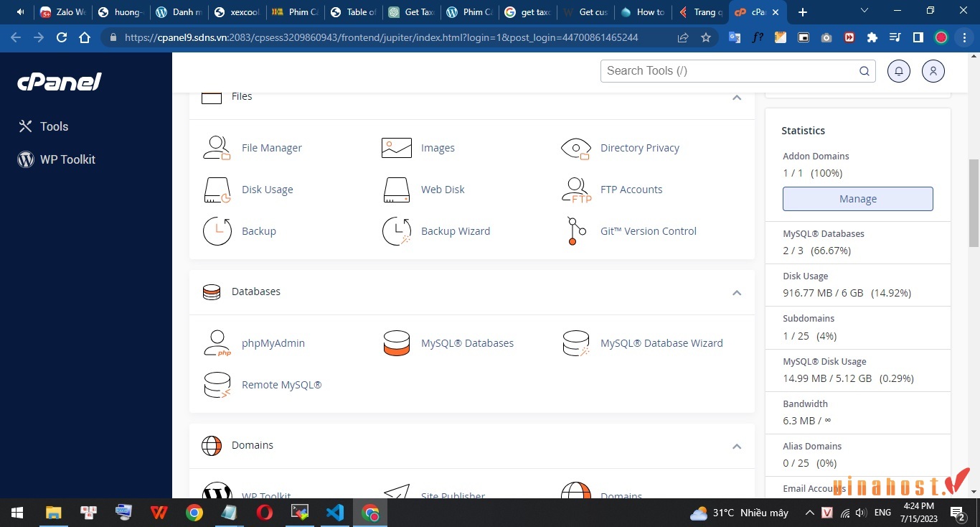Screen dimensions: 980x527
Task: Open Visual Studio Code from taskbar
Action: (335, 513)
